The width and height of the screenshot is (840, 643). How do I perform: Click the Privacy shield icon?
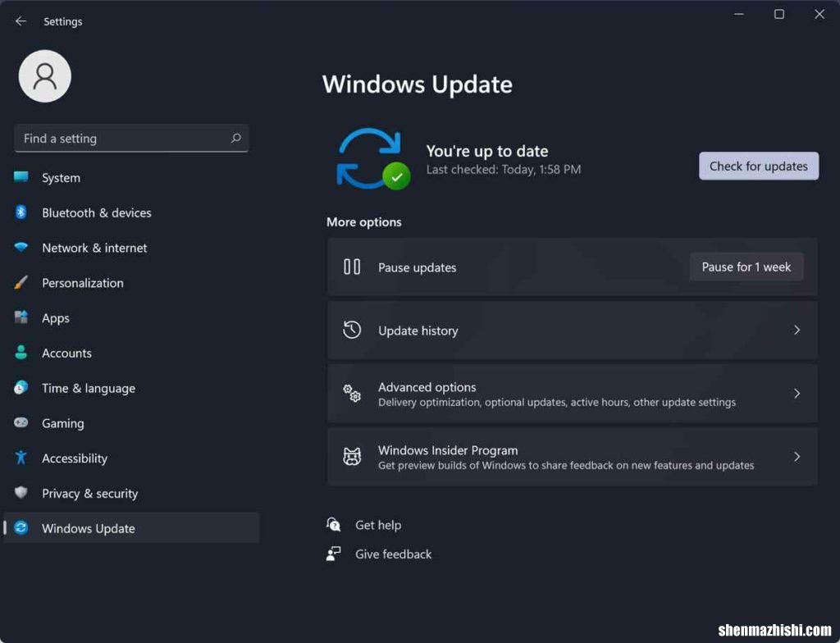(x=21, y=492)
